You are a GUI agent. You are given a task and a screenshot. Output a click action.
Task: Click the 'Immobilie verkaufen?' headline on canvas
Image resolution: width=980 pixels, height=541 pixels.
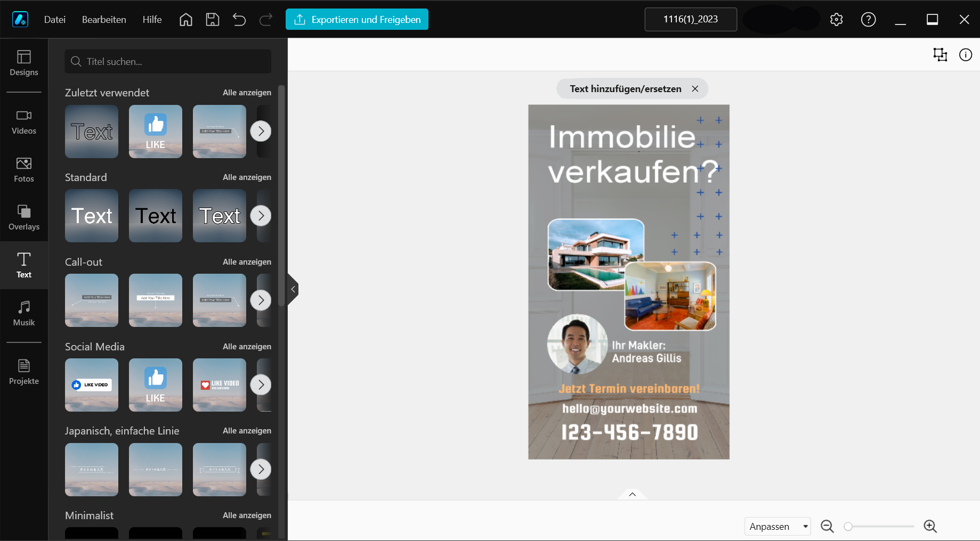click(633, 154)
